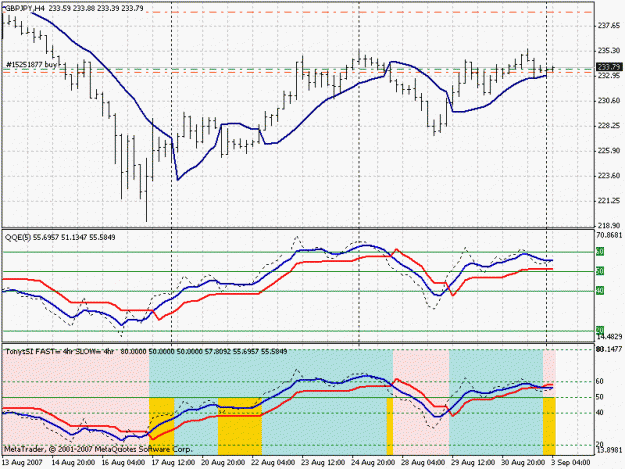Screen dimensions: 625x469
Task: Click the 30 Aug 20:00 time label
Action: click(523, 463)
